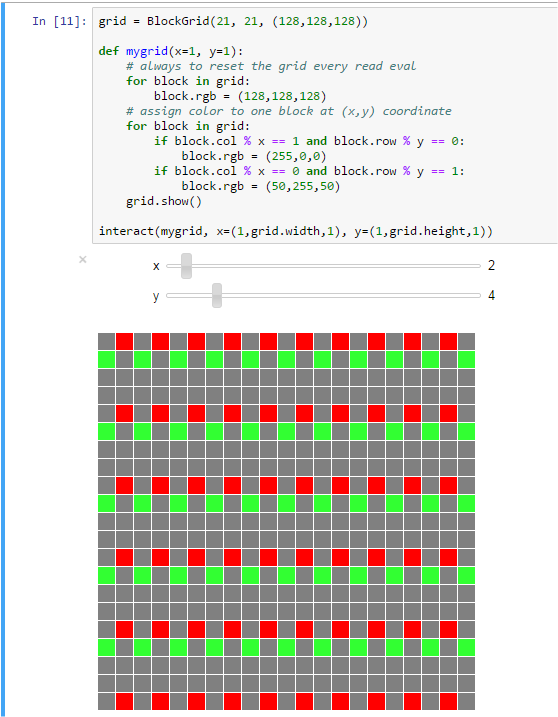Screen dimensions: 558x717
Task: Click the y slider value readout 4
Action: [x=491, y=295]
